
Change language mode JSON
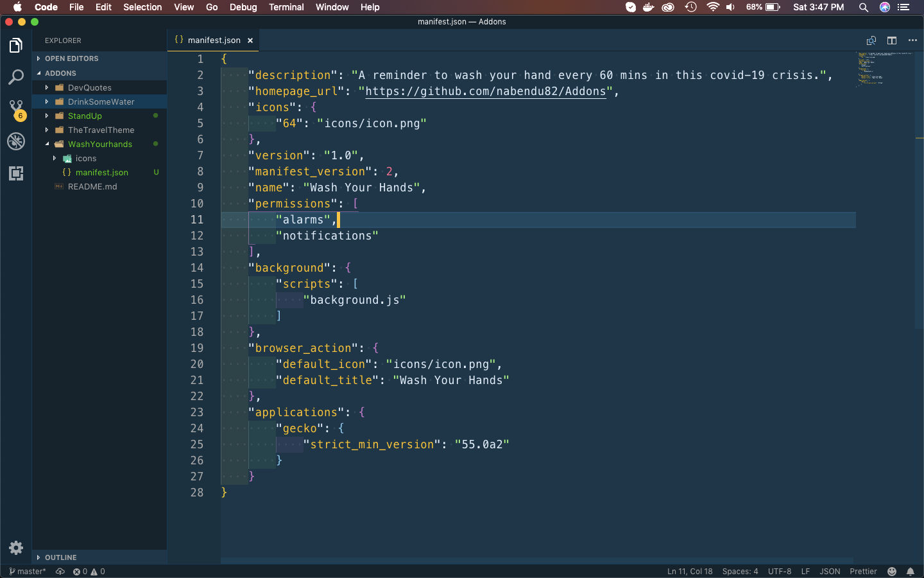point(830,572)
